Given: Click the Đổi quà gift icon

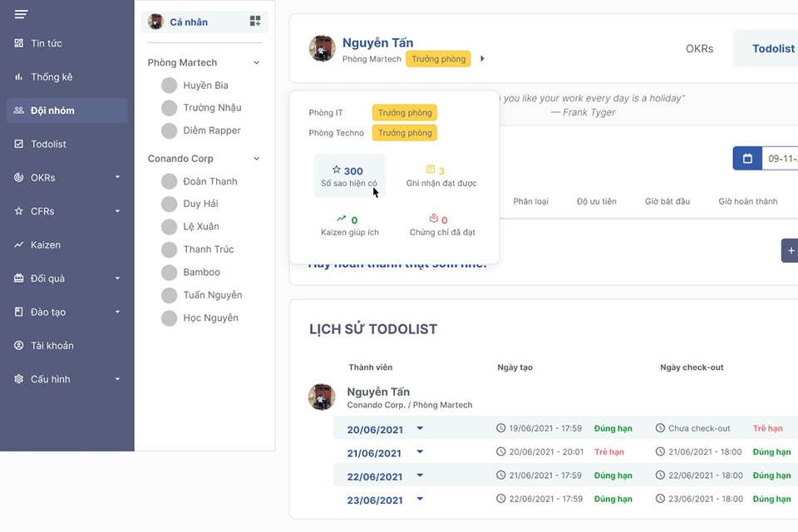Looking at the screenshot, I should (x=19, y=278).
